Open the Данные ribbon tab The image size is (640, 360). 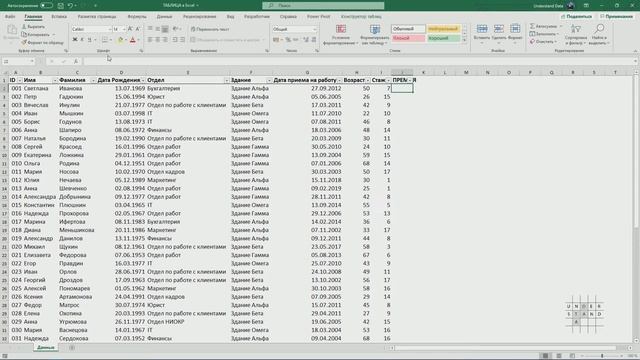click(x=164, y=17)
